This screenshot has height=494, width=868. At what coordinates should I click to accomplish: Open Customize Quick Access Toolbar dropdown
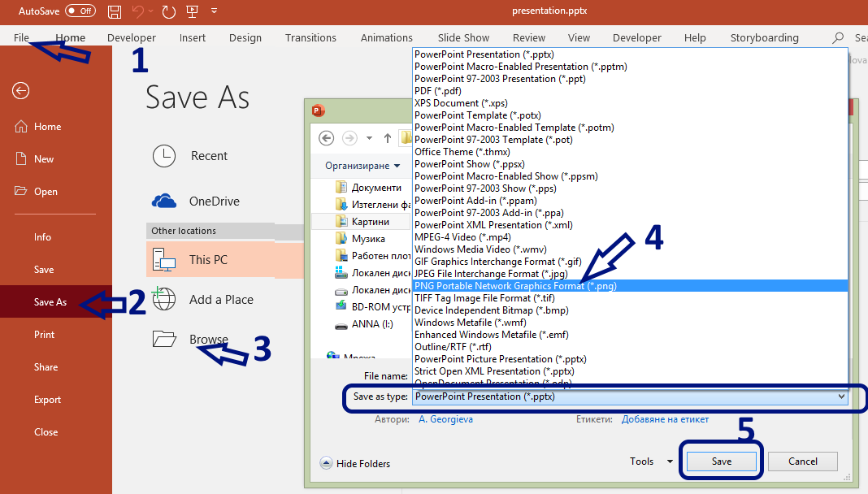click(215, 11)
